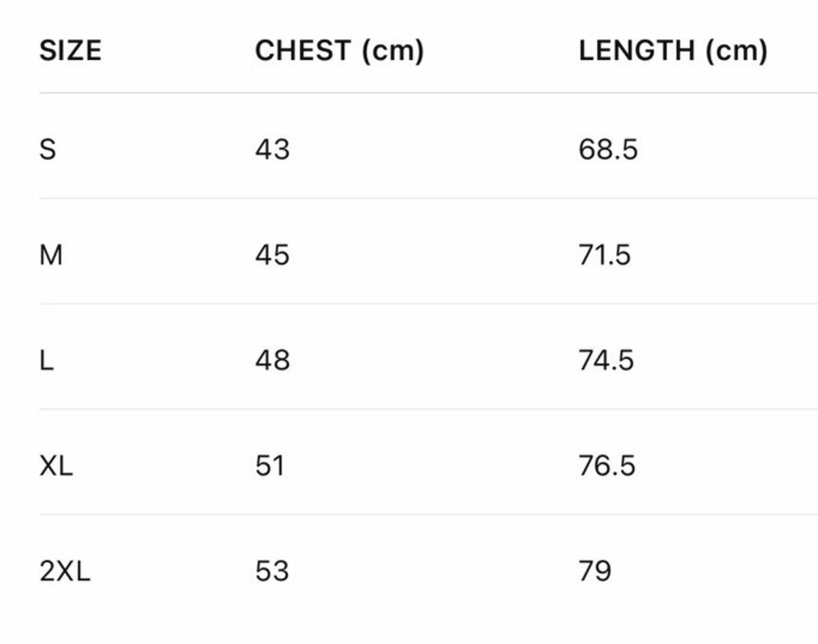
Task: Click length value 79 for size 2XL
Action: (595, 571)
